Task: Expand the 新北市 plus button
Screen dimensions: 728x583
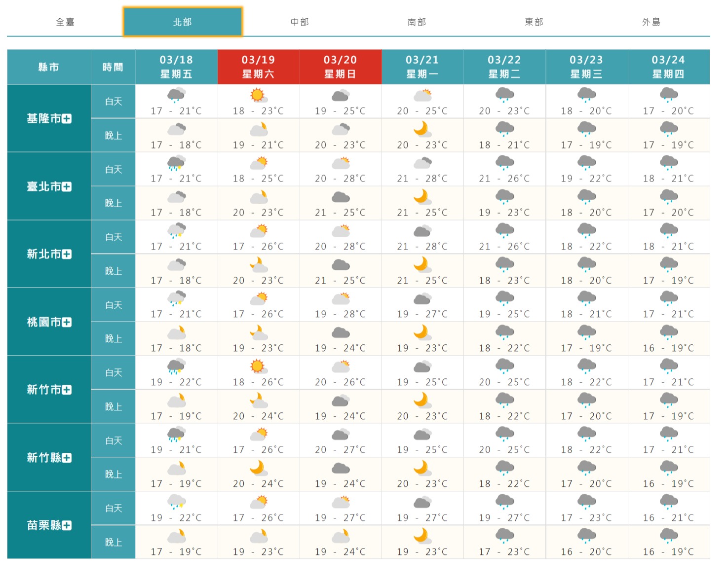Action: (67, 255)
